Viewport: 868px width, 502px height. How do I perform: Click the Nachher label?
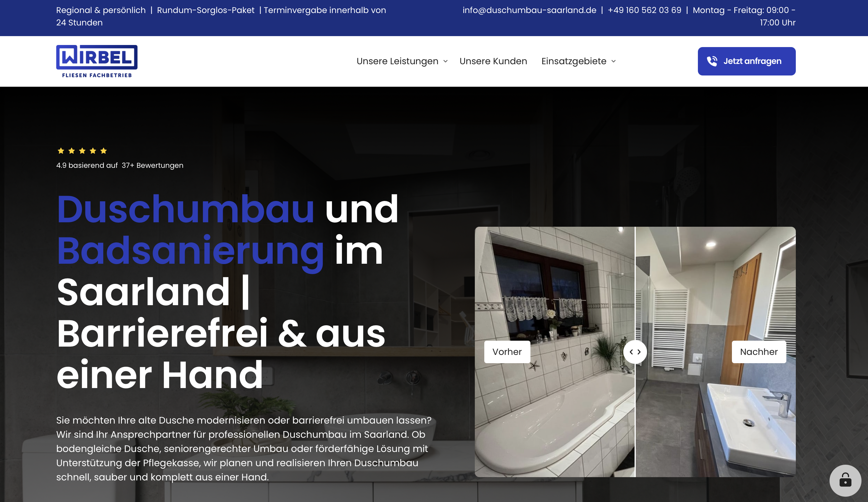click(x=759, y=352)
